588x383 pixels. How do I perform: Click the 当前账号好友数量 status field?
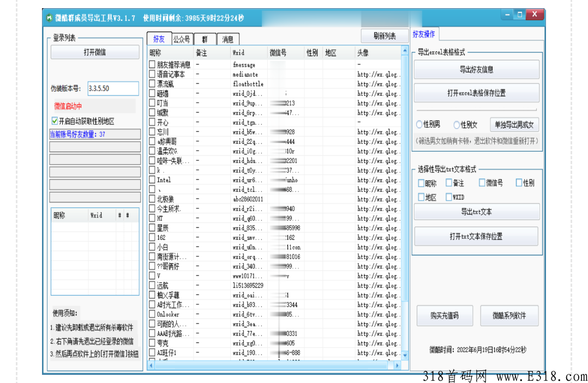coord(95,134)
